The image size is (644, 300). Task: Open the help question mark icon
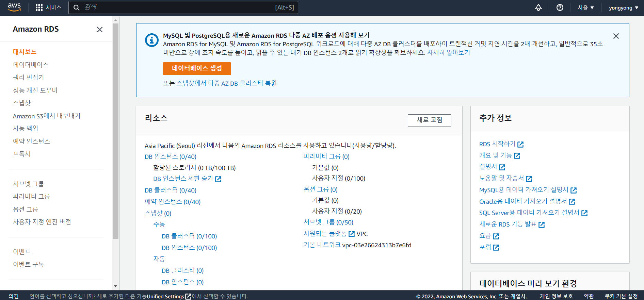click(560, 7)
